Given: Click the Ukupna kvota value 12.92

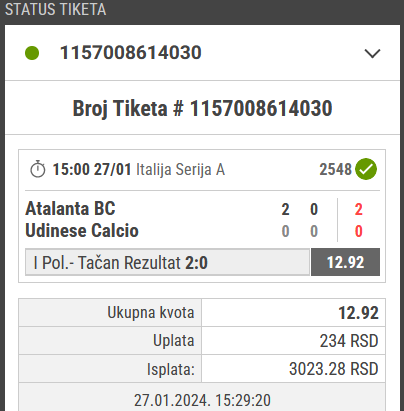Looking at the screenshot, I should pos(358,313).
